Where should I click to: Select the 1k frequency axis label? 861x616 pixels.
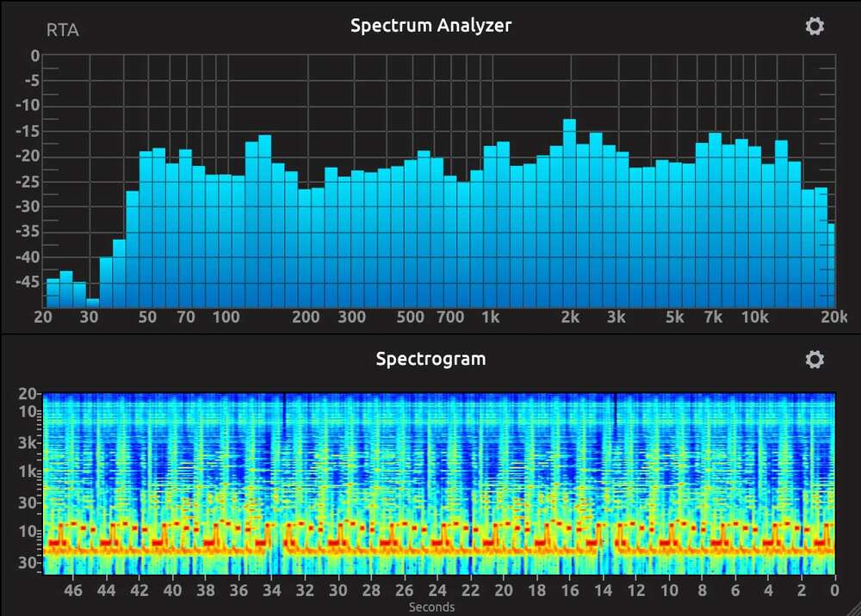[x=492, y=317]
